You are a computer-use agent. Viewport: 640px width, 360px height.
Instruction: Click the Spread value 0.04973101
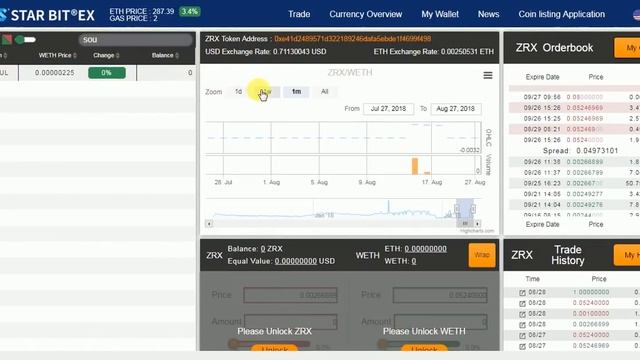pos(597,151)
